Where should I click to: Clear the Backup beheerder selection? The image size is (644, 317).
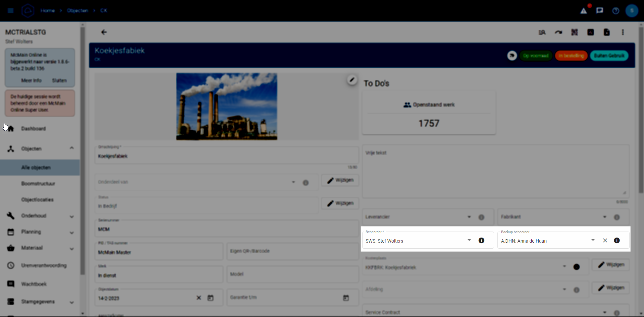click(x=605, y=241)
